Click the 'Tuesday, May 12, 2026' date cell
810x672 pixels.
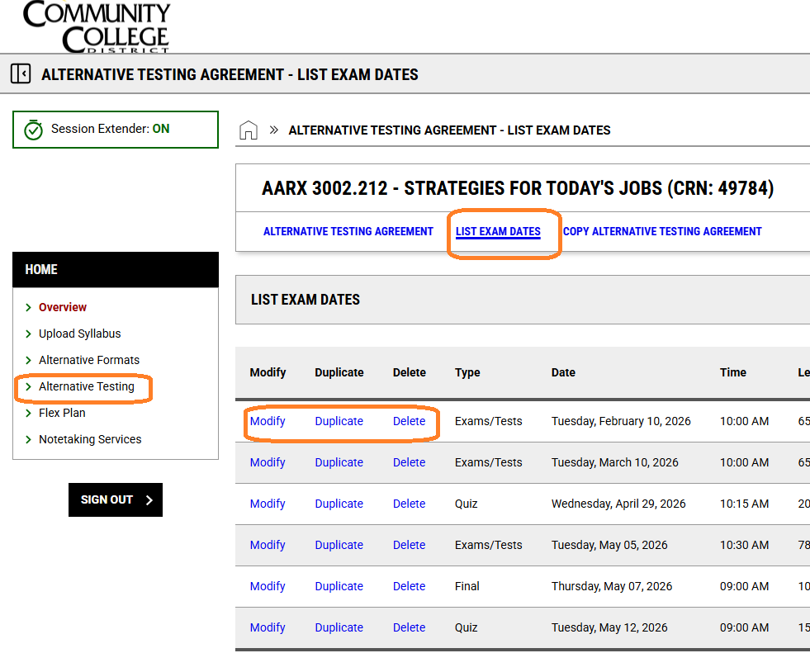click(x=609, y=627)
